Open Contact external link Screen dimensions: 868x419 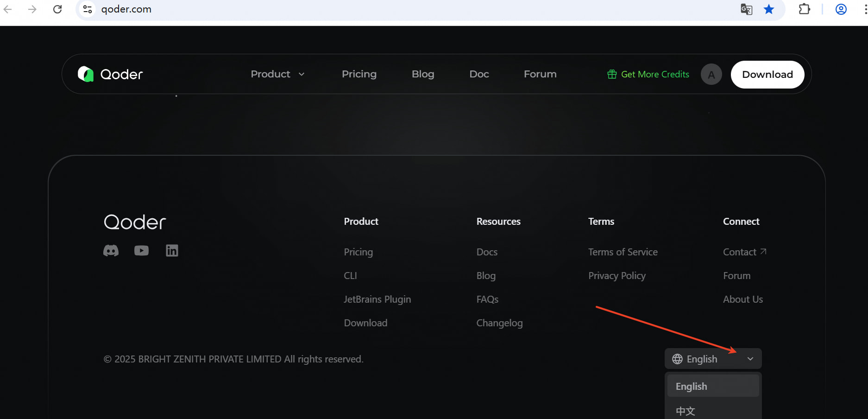pos(744,252)
